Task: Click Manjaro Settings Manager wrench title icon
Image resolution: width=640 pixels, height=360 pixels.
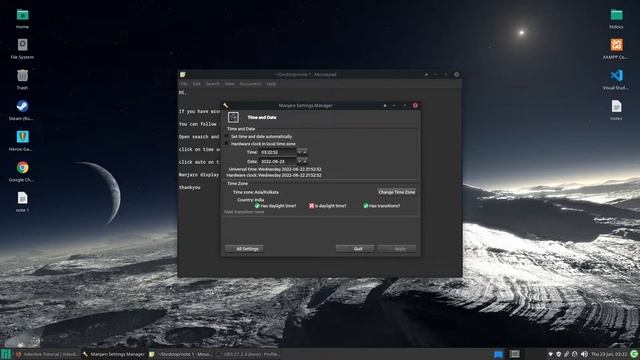Action: coord(225,105)
